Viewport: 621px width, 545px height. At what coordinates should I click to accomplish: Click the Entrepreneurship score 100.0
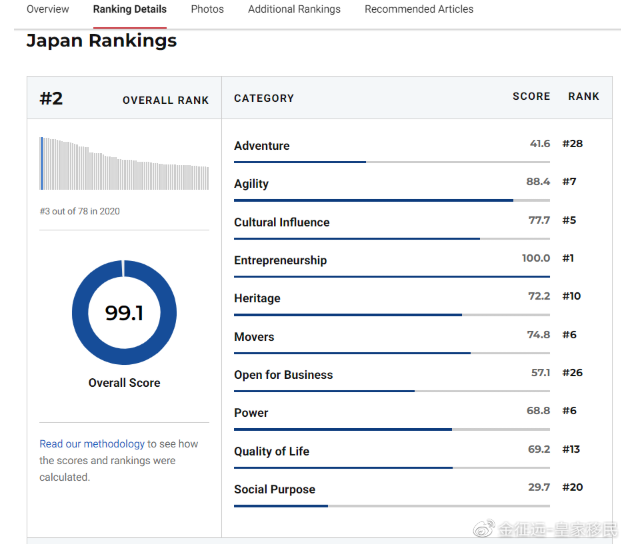coord(536,258)
